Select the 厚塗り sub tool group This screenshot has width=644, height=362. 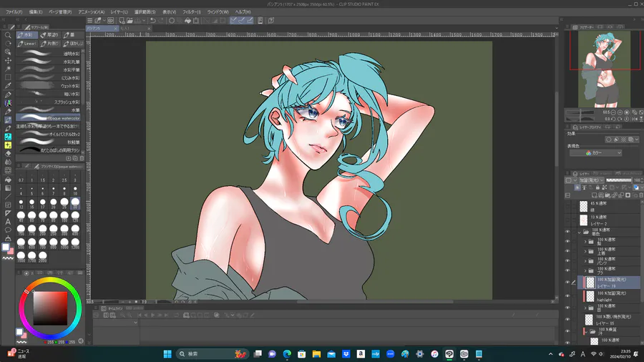(x=50, y=35)
